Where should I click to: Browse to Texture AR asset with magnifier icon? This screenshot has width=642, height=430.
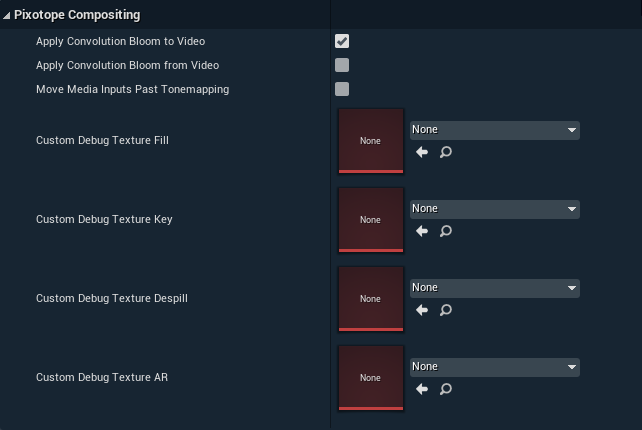tap(446, 389)
